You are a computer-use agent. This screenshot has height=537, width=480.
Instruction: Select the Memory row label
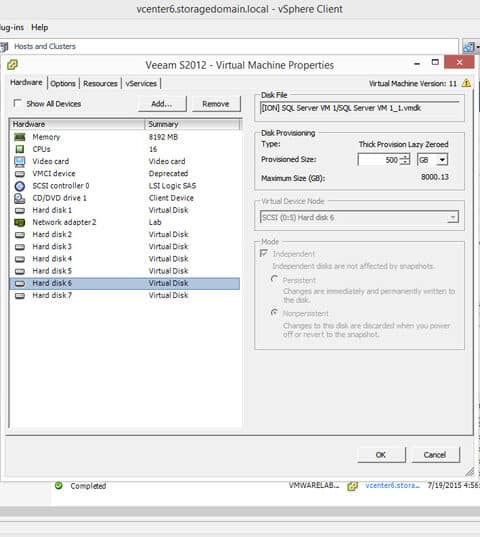[x=46, y=137]
